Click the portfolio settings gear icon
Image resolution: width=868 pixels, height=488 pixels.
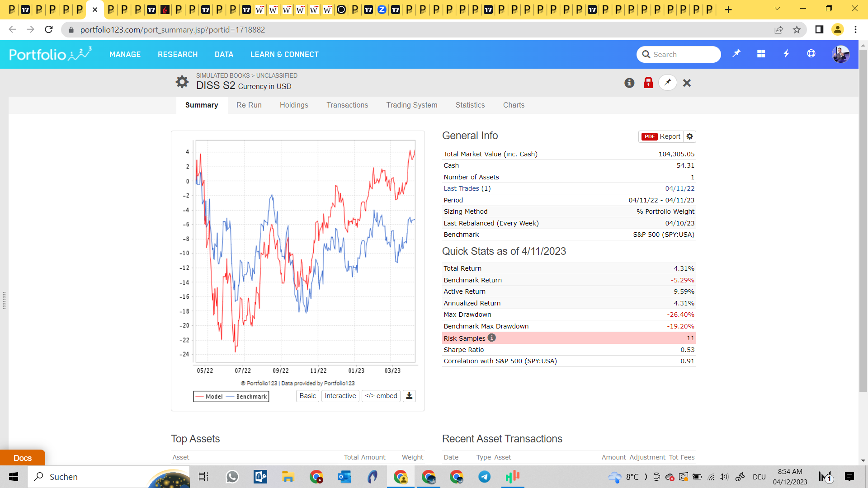coord(182,82)
